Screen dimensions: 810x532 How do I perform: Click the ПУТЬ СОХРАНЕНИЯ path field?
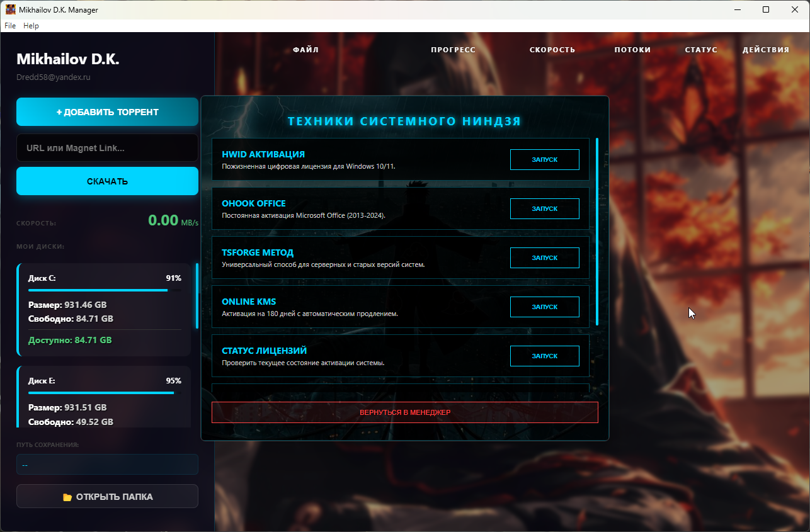[107, 465]
